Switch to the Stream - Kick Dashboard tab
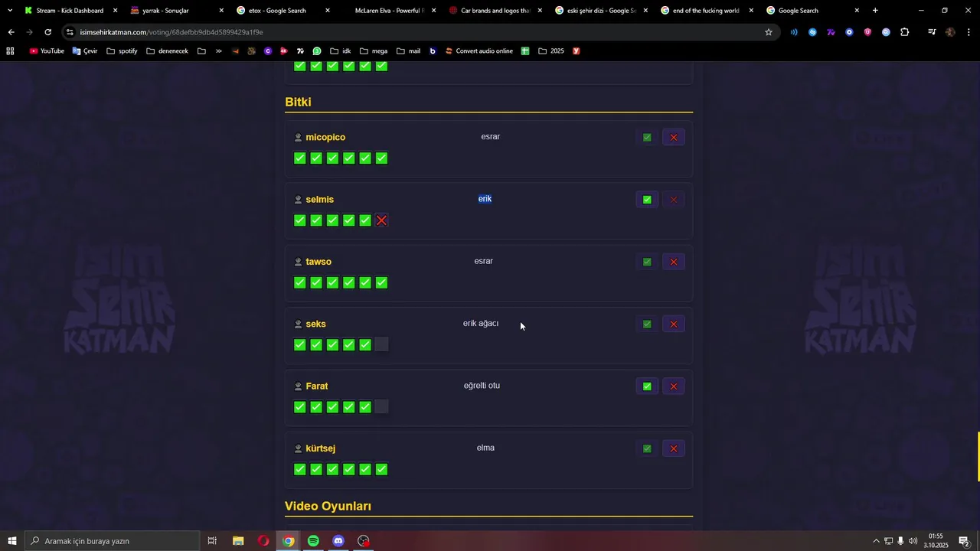Image resolution: width=980 pixels, height=551 pixels. pos(70,11)
